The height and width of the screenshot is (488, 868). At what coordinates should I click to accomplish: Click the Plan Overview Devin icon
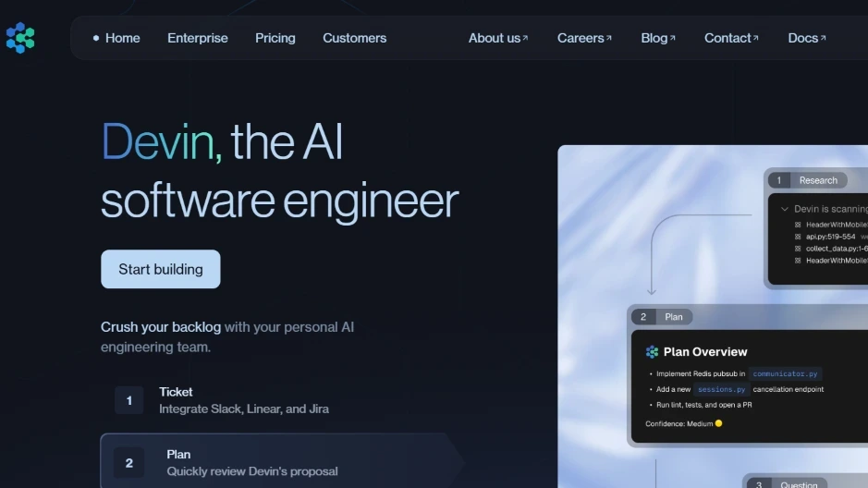652,352
